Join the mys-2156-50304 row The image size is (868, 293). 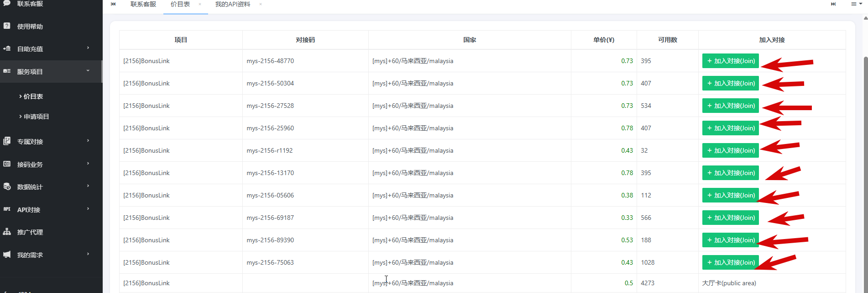[730, 83]
